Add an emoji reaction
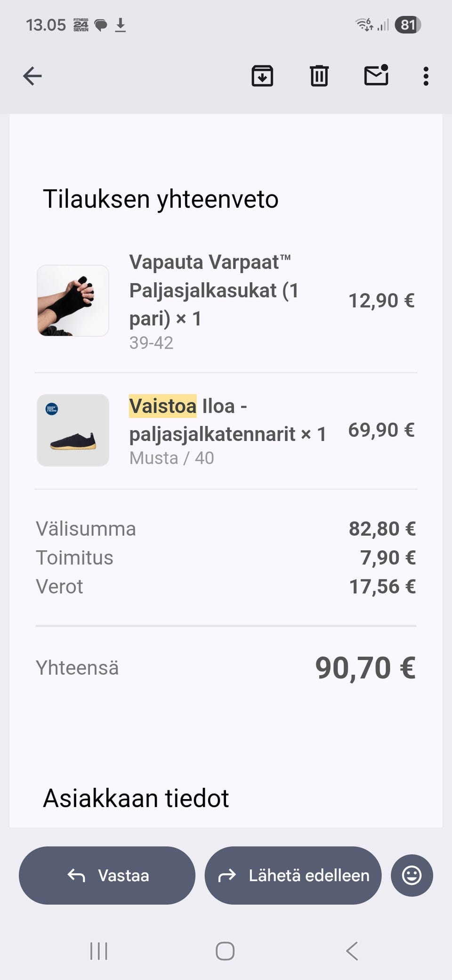This screenshot has height=980, width=452. click(x=412, y=875)
